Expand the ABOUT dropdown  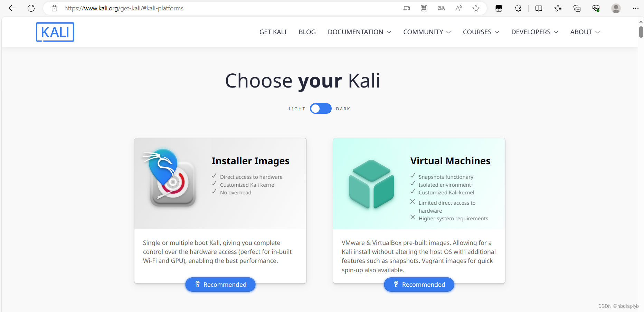(x=585, y=32)
